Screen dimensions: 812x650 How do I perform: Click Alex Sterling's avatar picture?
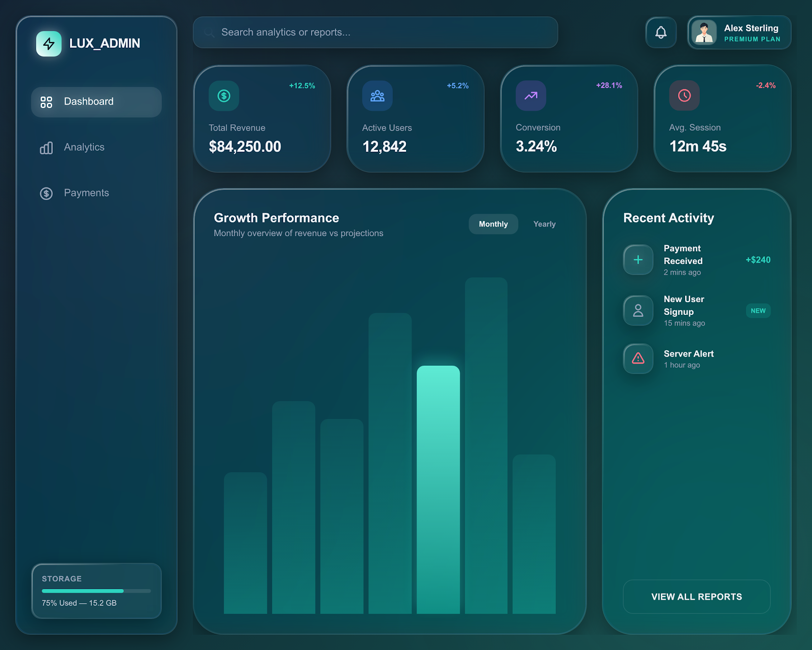tap(704, 32)
